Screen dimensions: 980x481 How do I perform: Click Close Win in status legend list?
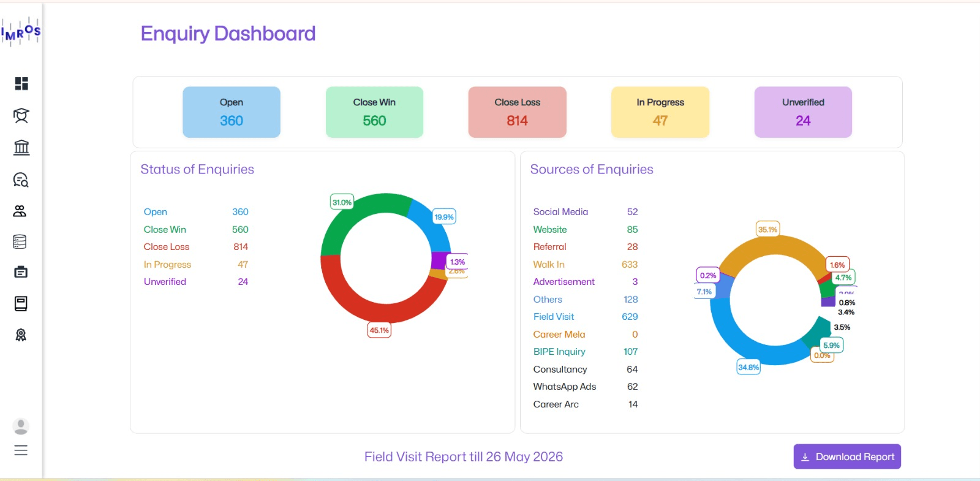(165, 229)
